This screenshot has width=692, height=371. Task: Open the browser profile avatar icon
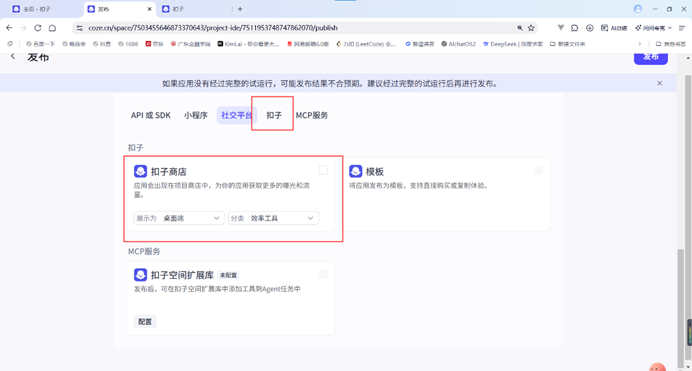pyautogui.click(x=637, y=9)
